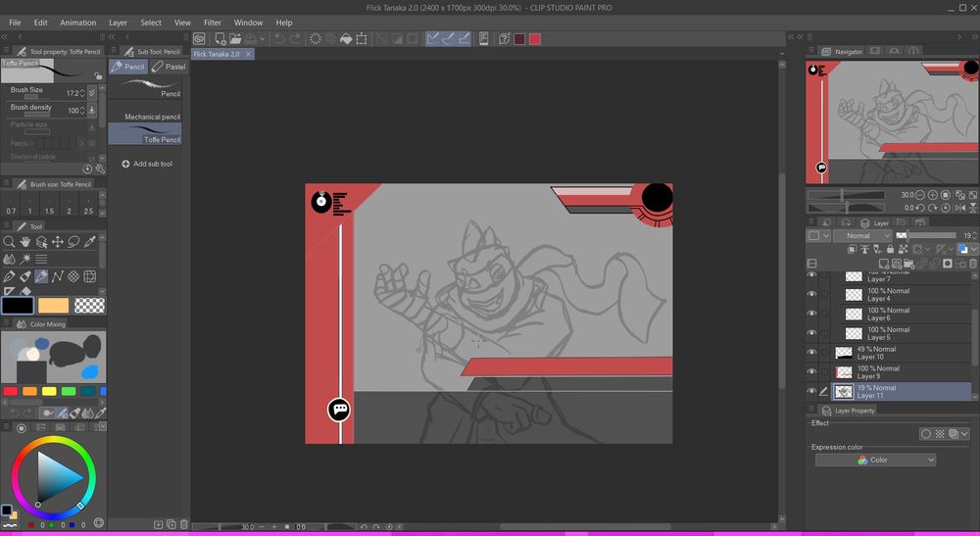Select the Toffe Pencil sub tool
980x536 pixels.
(146, 133)
